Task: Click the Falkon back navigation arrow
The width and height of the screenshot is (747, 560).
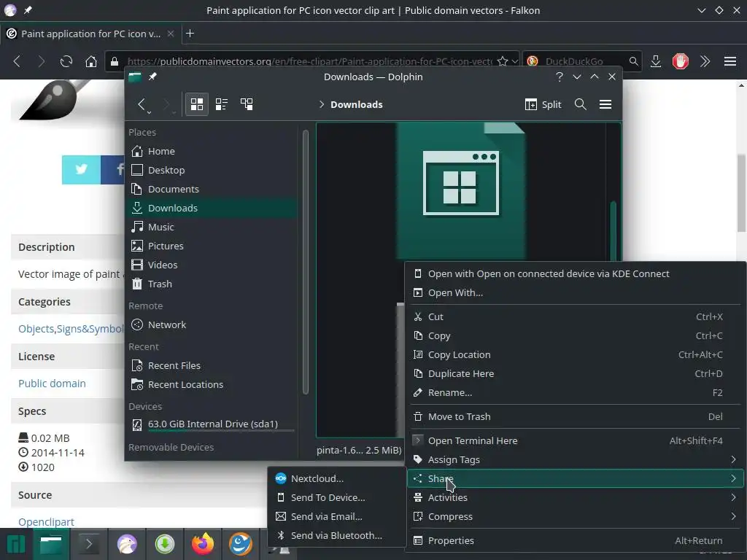Action: pos(18,61)
